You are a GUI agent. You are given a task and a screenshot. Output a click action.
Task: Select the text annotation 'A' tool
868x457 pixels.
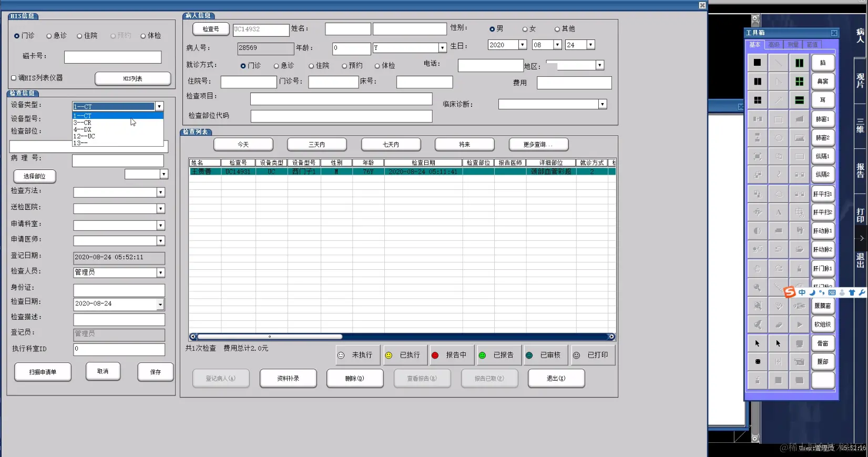pyautogui.click(x=778, y=212)
